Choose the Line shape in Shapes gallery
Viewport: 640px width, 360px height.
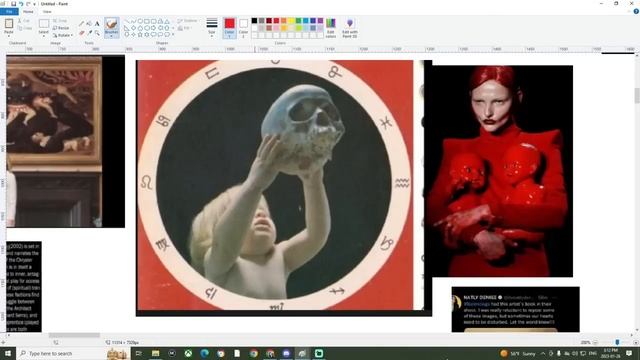pyautogui.click(x=127, y=21)
